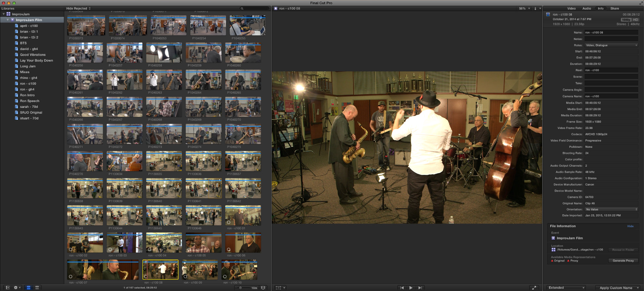The image size is (644, 291).
Task: Switch browser to filmstrip view
Action: point(29,288)
